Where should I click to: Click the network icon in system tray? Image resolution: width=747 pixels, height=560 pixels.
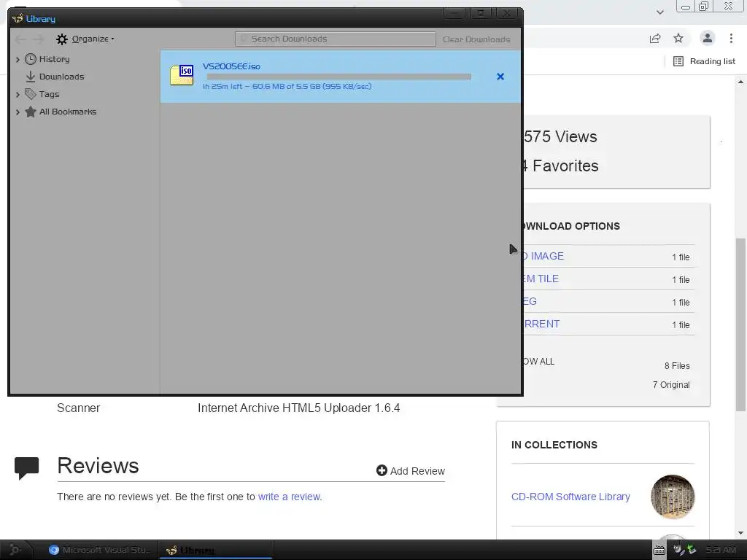(x=691, y=550)
